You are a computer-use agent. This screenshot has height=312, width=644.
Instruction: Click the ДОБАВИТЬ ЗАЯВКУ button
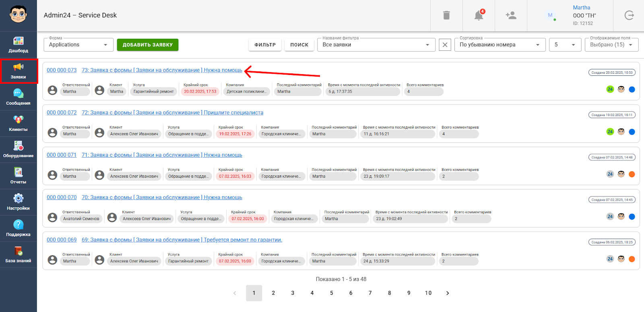point(147,45)
